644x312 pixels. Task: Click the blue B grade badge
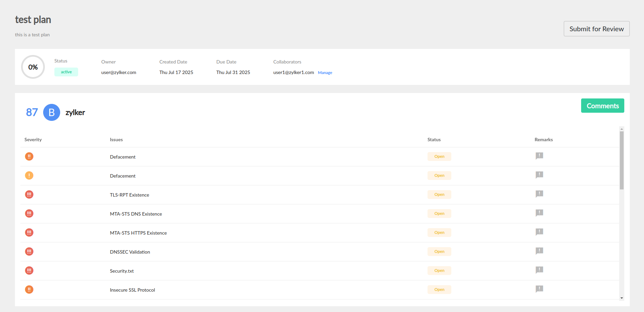pos(52,112)
